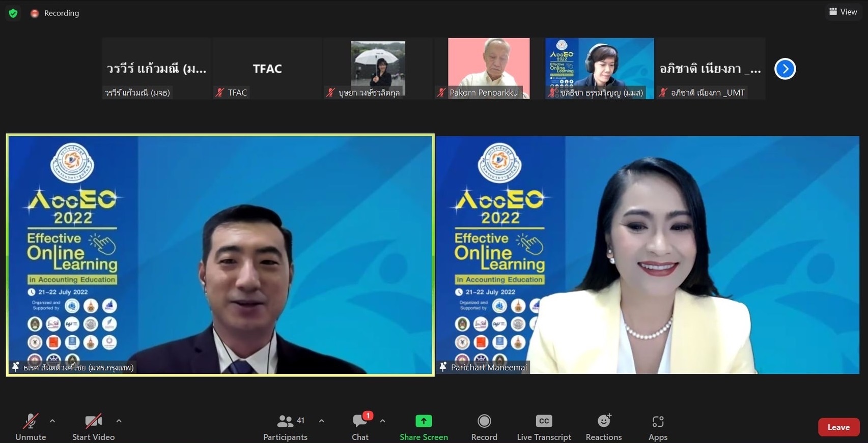Click the man in suit's highlighted video

pyautogui.click(x=220, y=255)
